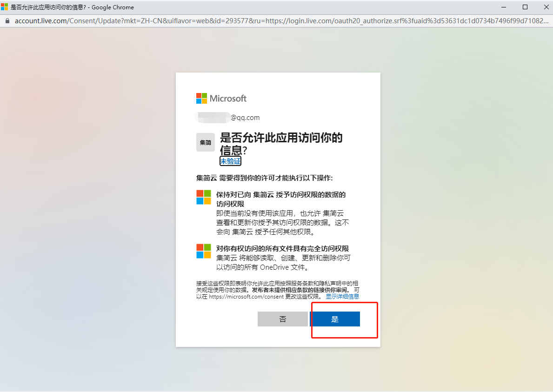Click the URL address bar text

281,21
